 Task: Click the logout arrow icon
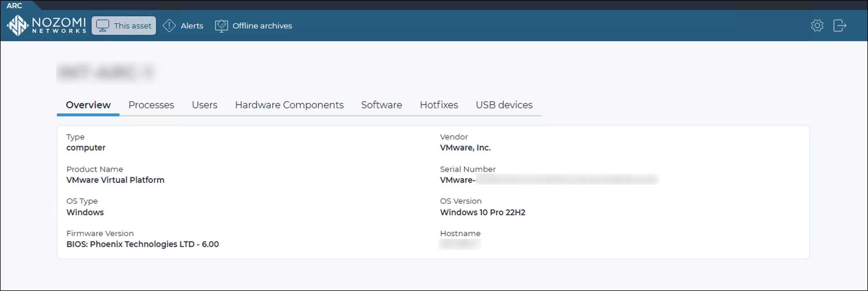click(840, 25)
